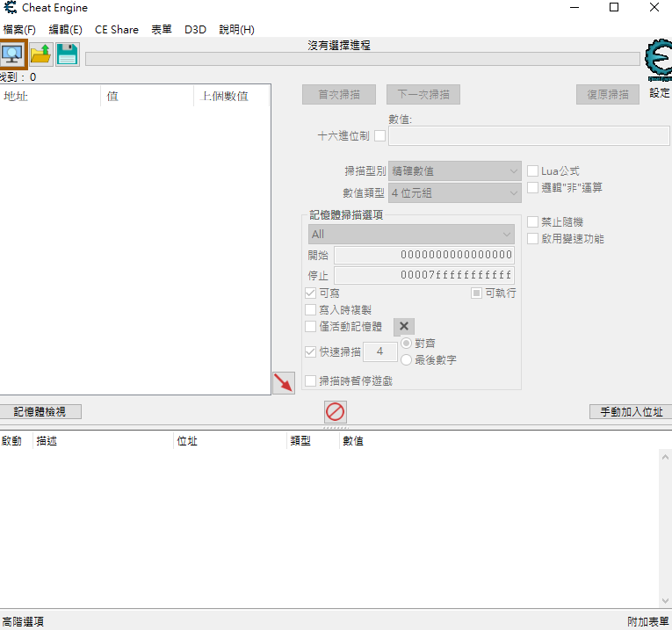
Task: Click the address table scroll-down arrow
Action: pyautogui.click(x=665, y=600)
